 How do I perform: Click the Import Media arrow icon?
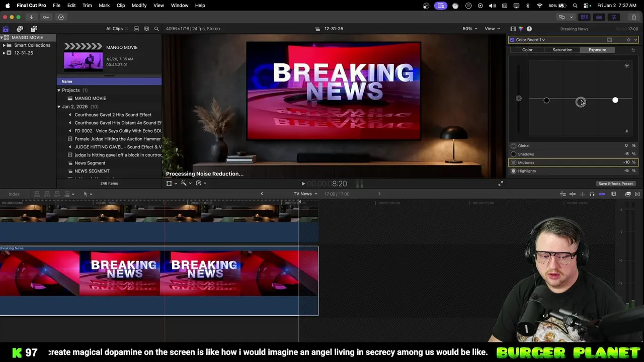pos(31,17)
